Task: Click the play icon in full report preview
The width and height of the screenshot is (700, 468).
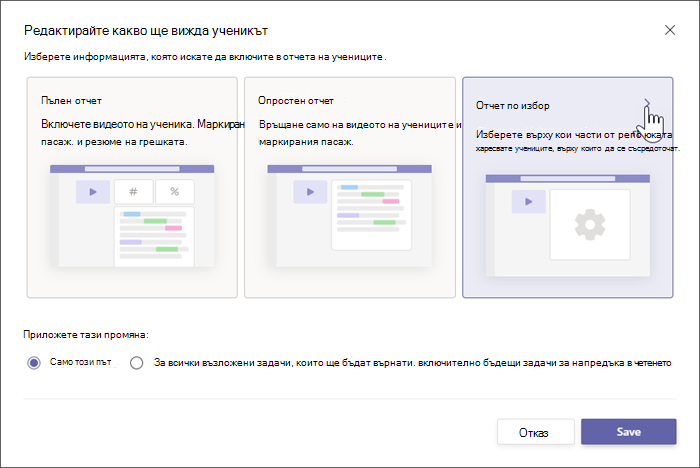Action: 93,192
